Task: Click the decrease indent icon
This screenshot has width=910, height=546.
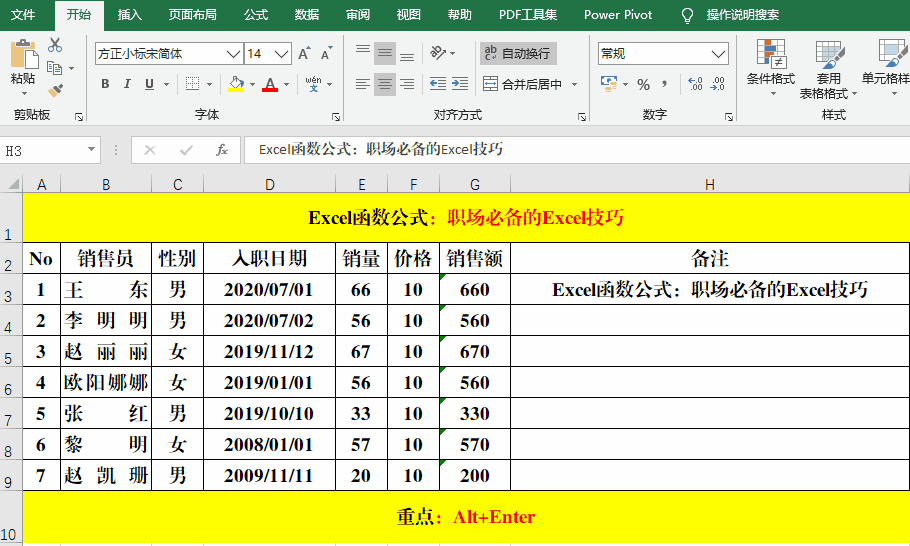Action: click(438, 84)
